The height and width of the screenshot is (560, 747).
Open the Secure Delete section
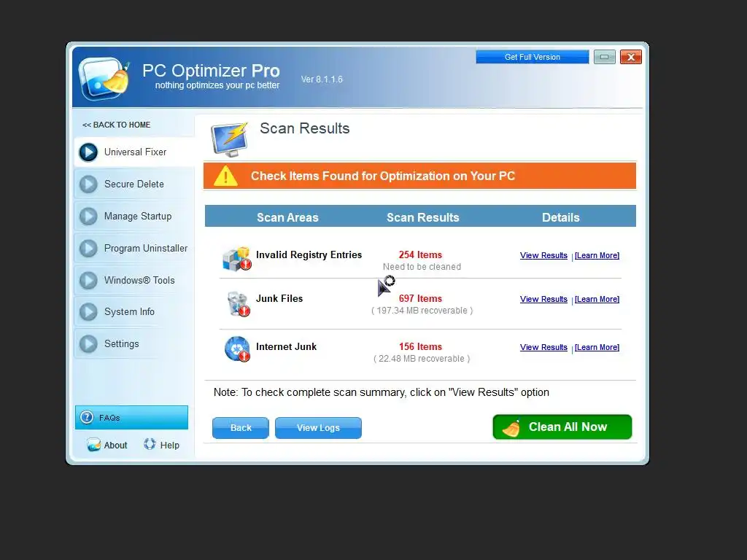click(x=134, y=184)
